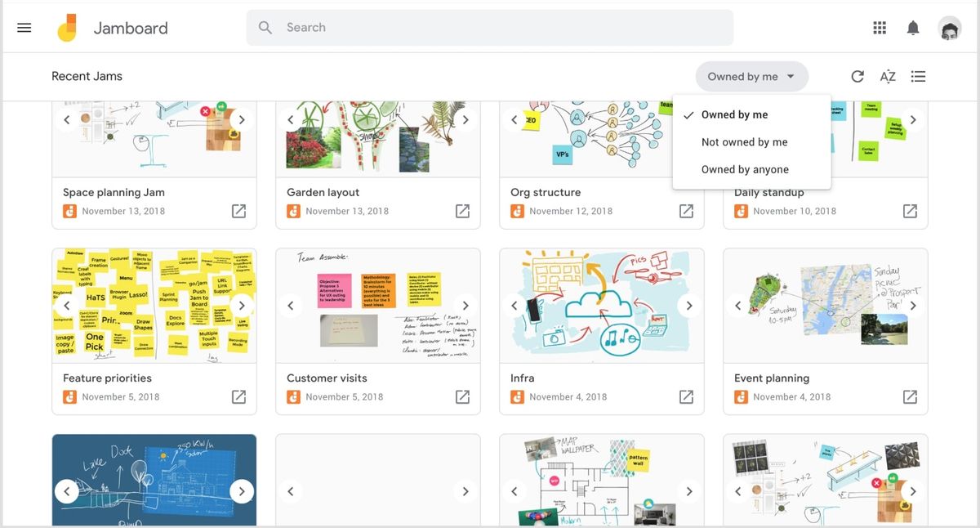
Task: Click the checkmark beside Owned by me
Action: tap(688, 114)
